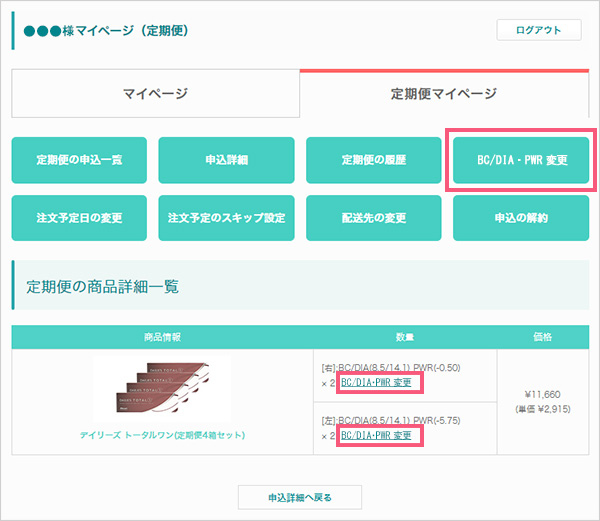600x521 pixels.
Task: Select left eye spec text PWR(-5.75)
Action: pos(437,421)
